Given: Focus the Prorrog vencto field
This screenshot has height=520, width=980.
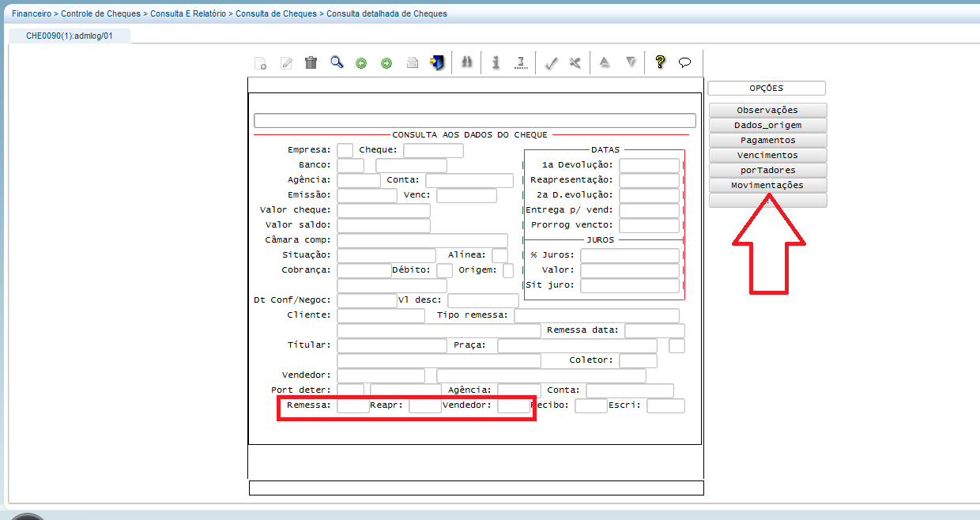Looking at the screenshot, I should (x=650, y=225).
